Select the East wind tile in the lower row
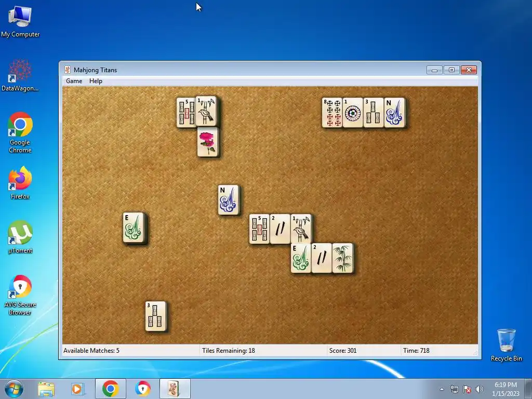532x399 pixels. pos(301,258)
